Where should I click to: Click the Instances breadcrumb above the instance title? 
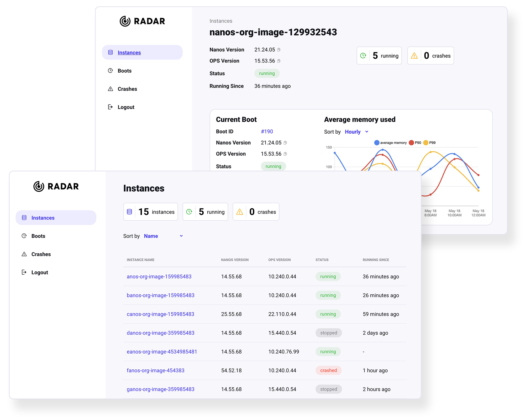(x=221, y=21)
